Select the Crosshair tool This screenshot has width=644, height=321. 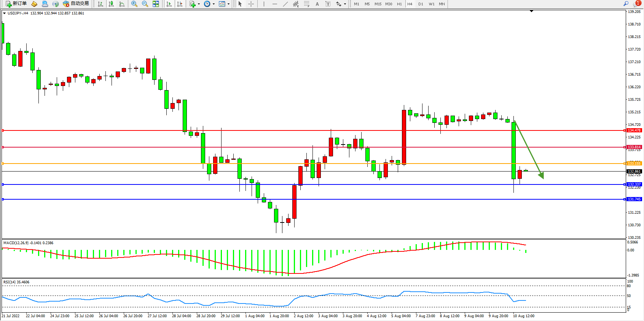point(251,4)
